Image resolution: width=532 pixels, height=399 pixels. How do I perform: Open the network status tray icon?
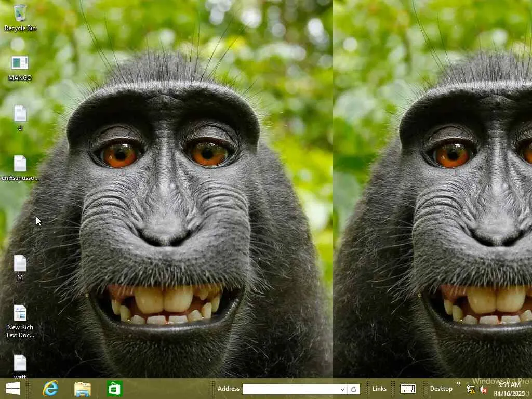(471, 390)
